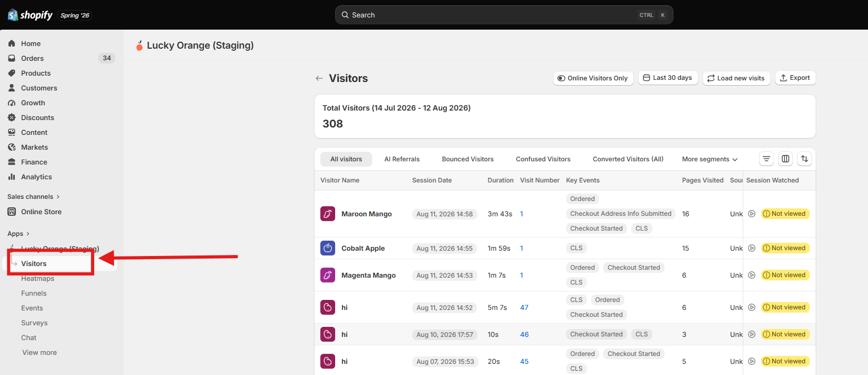Click the Session Date column header
Viewport: 868px width, 375px height.
(432, 180)
